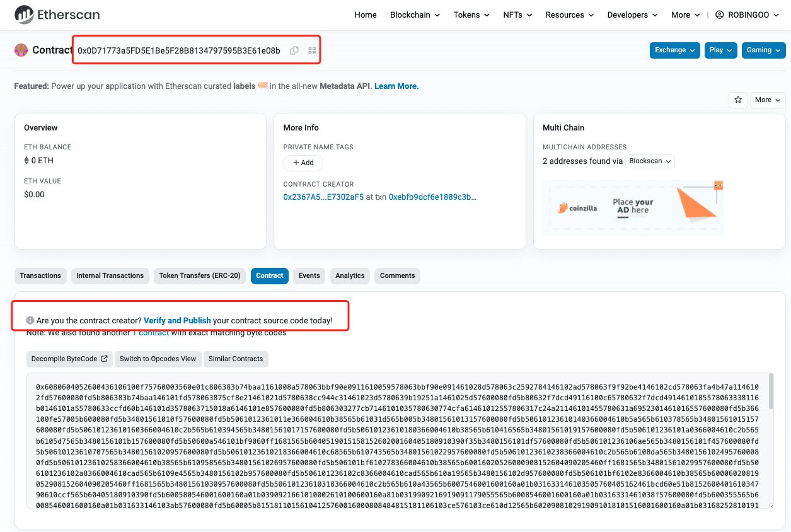Switch to the Transactions tab
The width and height of the screenshot is (791, 532).
point(40,275)
